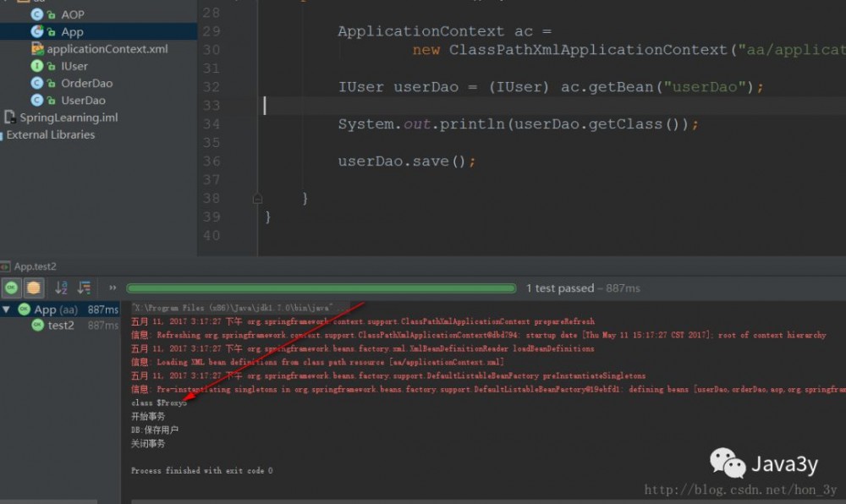Image resolution: width=846 pixels, height=504 pixels.
Task: Click the '1 test passed' status text
Action: click(560, 288)
